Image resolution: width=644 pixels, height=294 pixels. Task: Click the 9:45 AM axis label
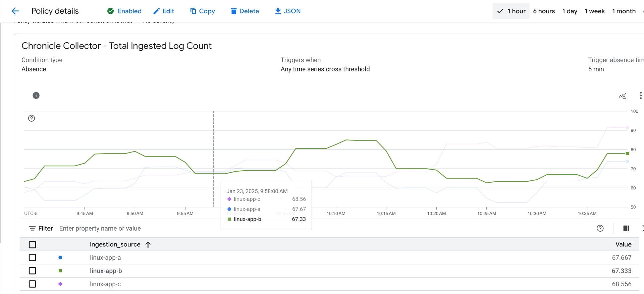pos(85,214)
